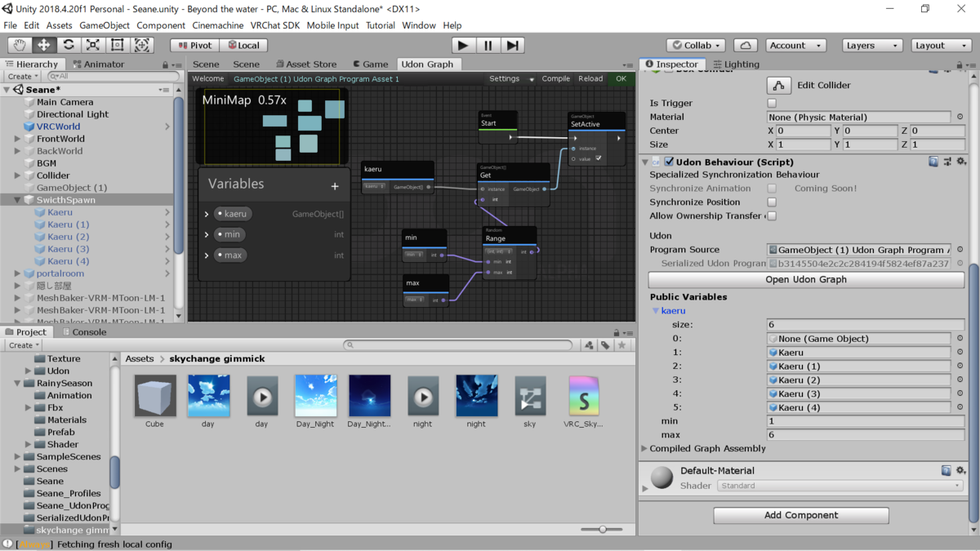Toggle Pivot handle position mode
This screenshot has width=980, height=551.
click(195, 45)
